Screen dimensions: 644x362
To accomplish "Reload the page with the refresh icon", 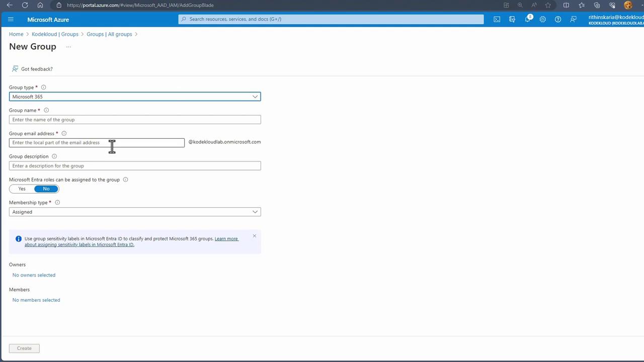I will point(25,5).
